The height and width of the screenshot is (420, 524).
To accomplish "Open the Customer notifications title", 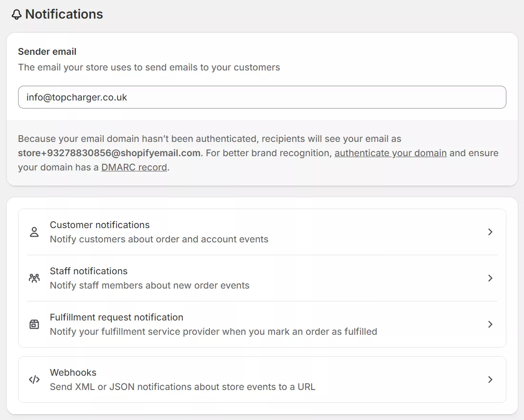I will (99, 225).
